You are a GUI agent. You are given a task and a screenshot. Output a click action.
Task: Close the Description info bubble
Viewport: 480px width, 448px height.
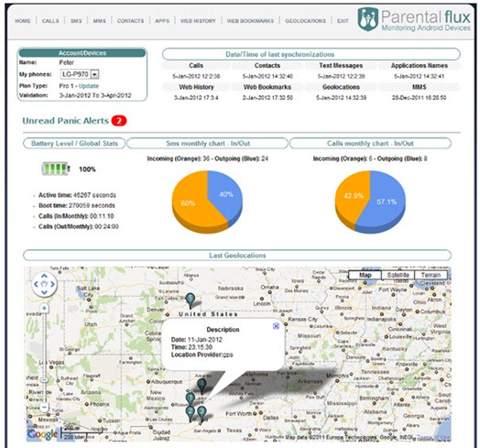coord(276,326)
